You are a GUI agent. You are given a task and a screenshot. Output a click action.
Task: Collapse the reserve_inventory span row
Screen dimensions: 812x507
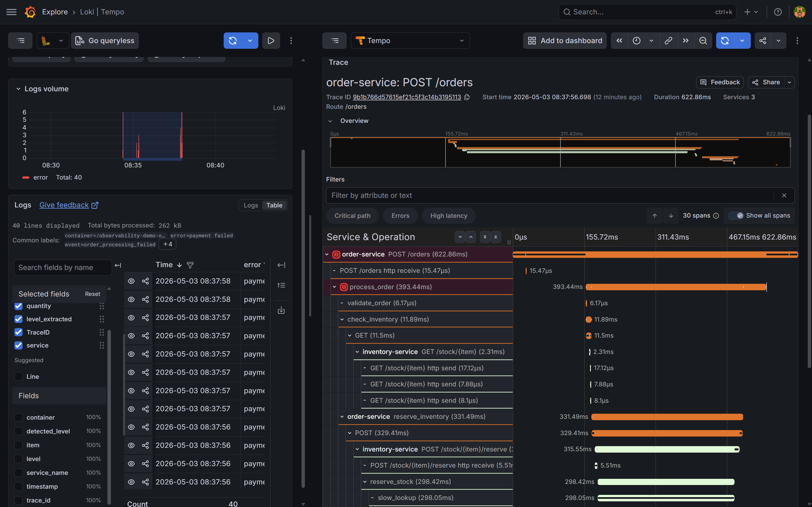pos(342,417)
